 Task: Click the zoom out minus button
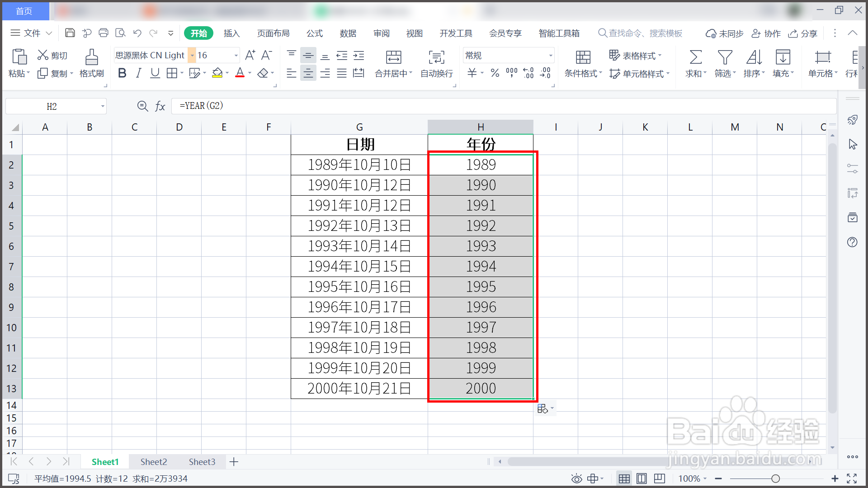(x=718, y=479)
